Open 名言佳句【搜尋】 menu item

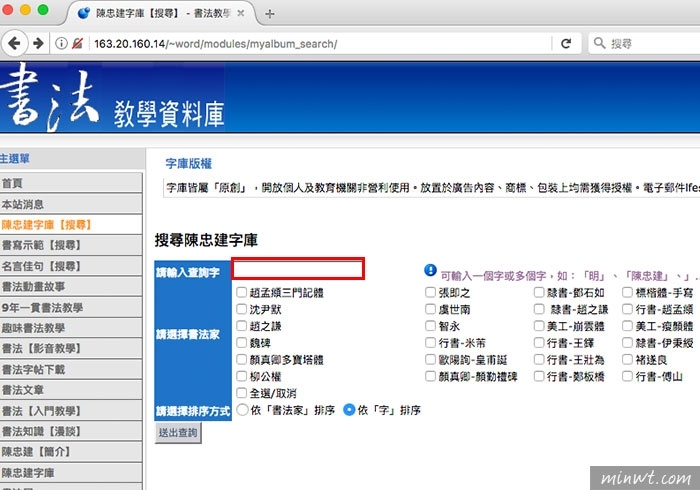click(x=71, y=266)
